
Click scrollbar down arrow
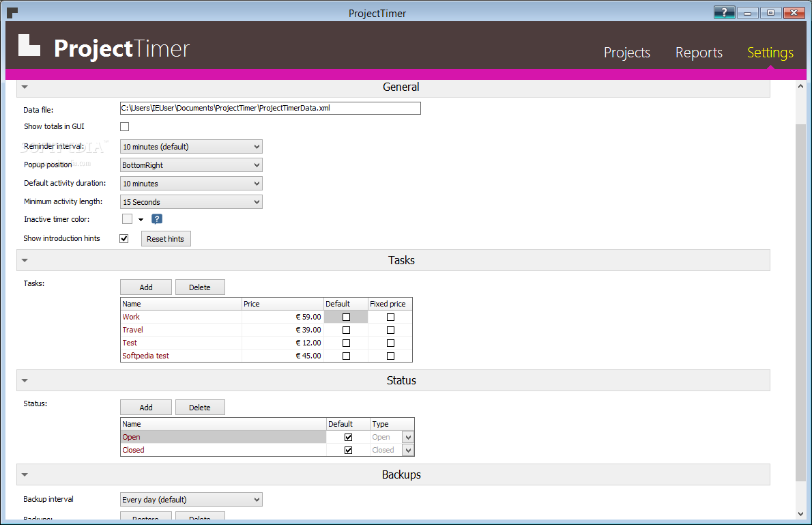pyautogui.click(x=800, y=514)
